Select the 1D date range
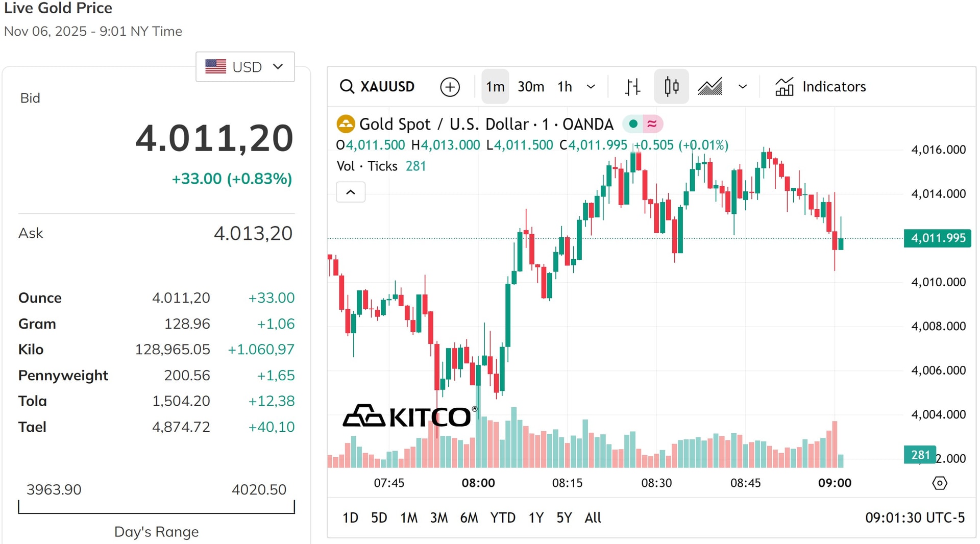This screenshot has height=544, width=980. pyautogui.click(x=350, y=518)
